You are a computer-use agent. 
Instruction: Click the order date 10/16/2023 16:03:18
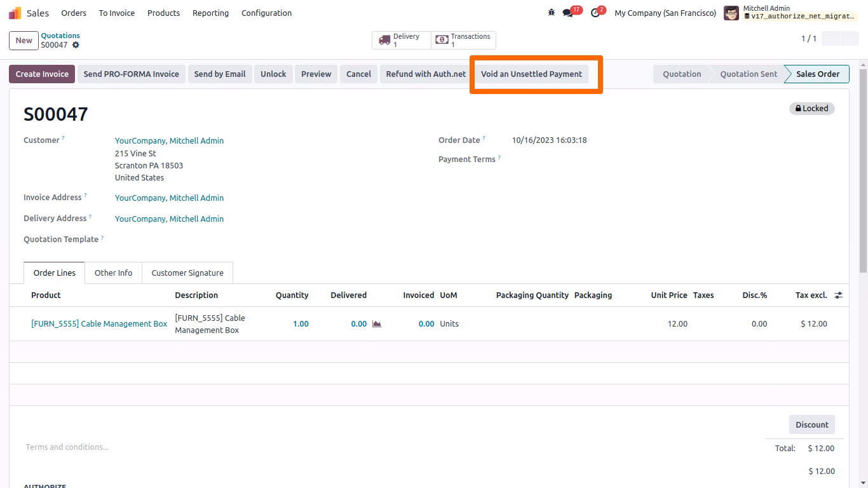[x=549, y=140]
